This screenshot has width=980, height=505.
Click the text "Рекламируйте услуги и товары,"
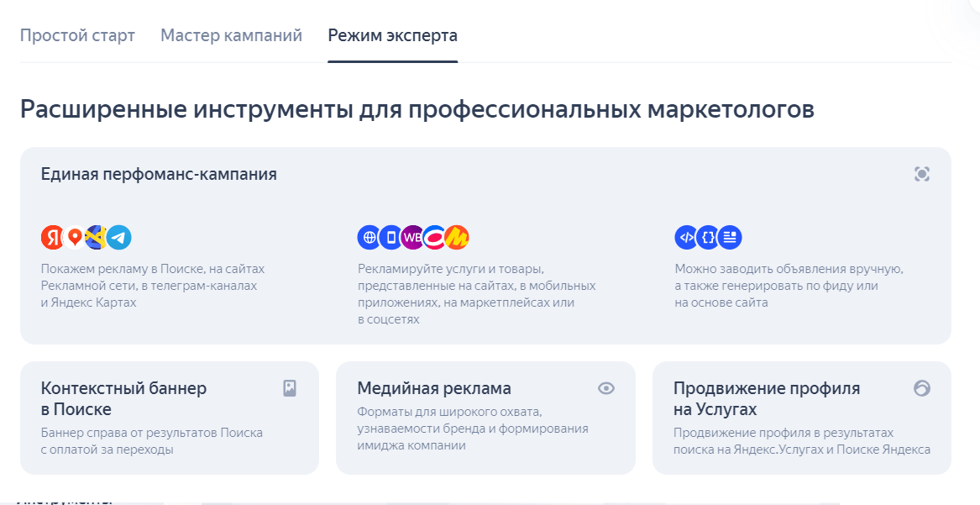tap(451, 269)
